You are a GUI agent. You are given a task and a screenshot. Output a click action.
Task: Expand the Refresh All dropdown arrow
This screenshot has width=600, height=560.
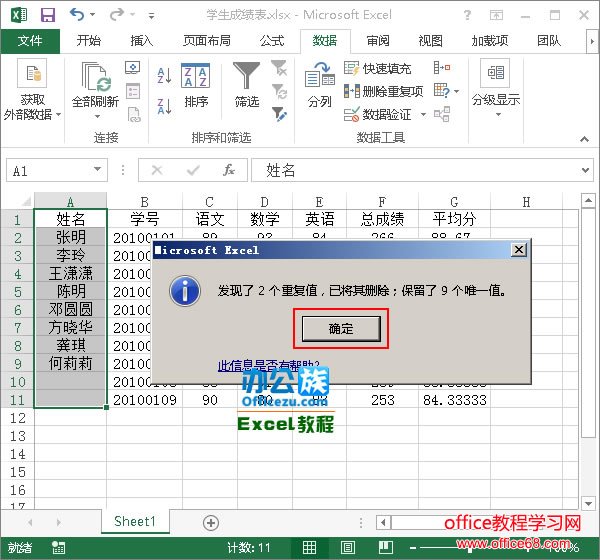click(x=97, y=116)
